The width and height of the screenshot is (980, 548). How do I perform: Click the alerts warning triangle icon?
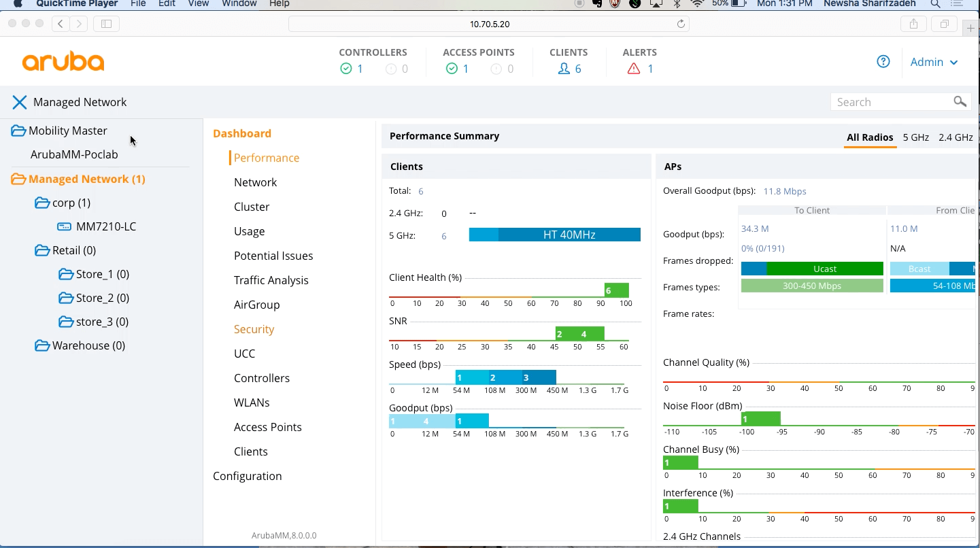point(634,69)
